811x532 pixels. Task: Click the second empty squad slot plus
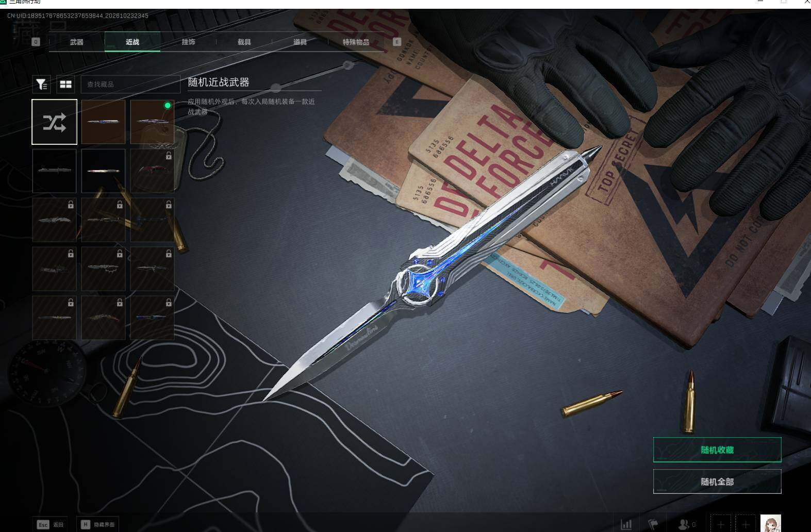tap(746, 524)
